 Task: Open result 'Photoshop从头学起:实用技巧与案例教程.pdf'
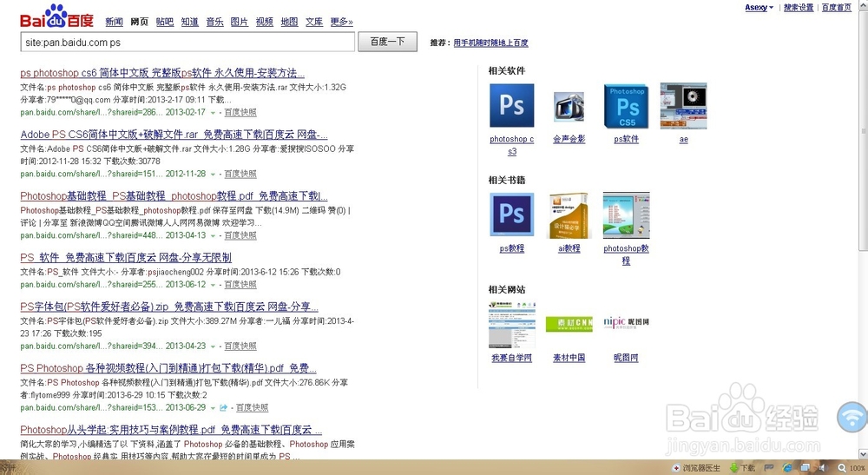171,430
